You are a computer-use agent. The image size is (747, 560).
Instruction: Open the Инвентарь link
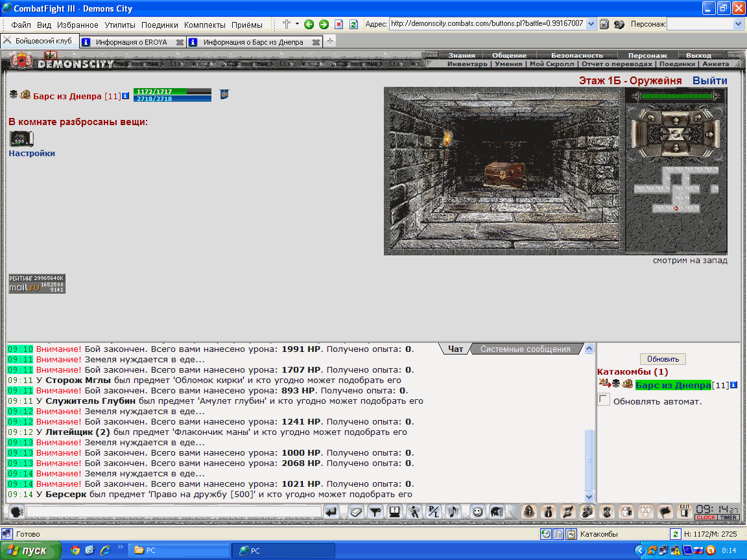click(468, 64)
